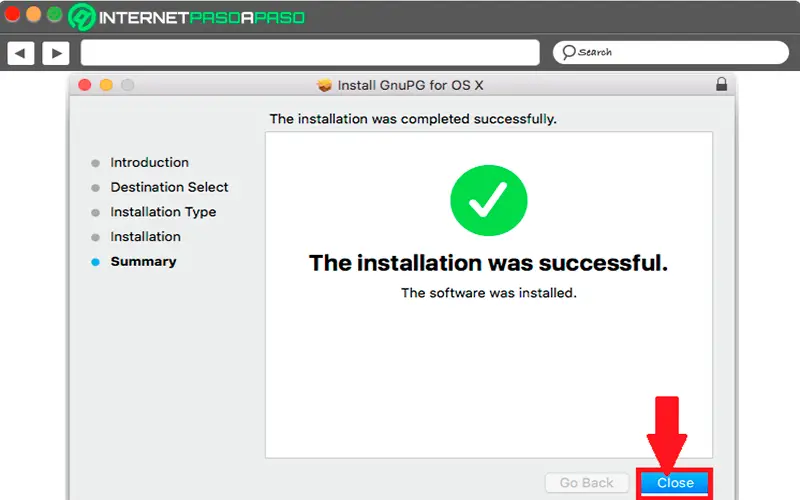Click the green zoom button of browser window
Image resolution: width=800 pixels, height=500 pixels.
click(x=55, y=14)
